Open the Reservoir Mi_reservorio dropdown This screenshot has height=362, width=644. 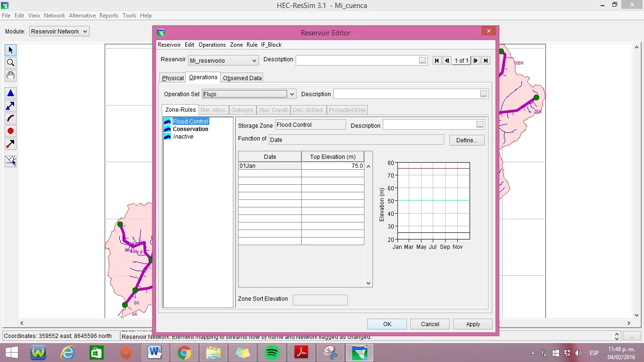223,61
